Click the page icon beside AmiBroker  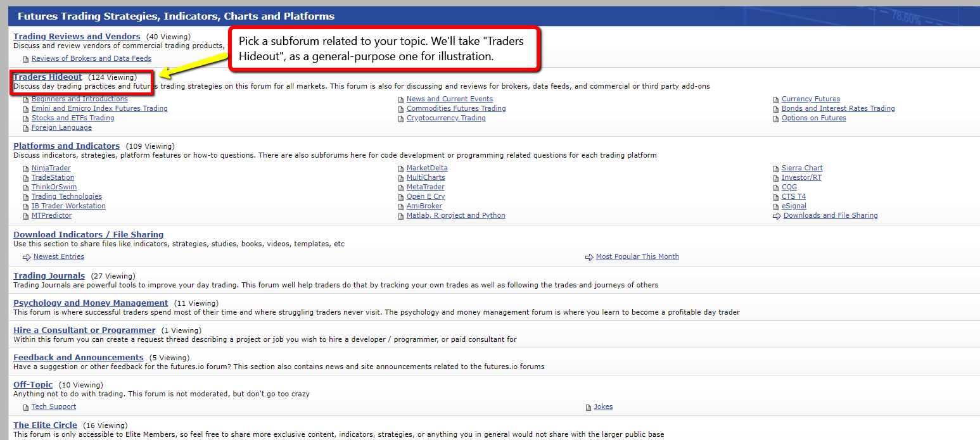pos(401,206)
